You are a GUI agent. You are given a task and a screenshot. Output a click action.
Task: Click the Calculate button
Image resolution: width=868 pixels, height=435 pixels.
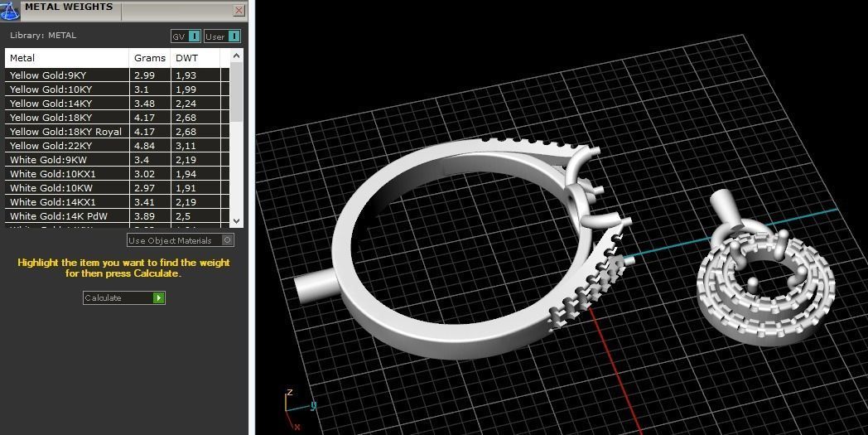click(124, 297)
